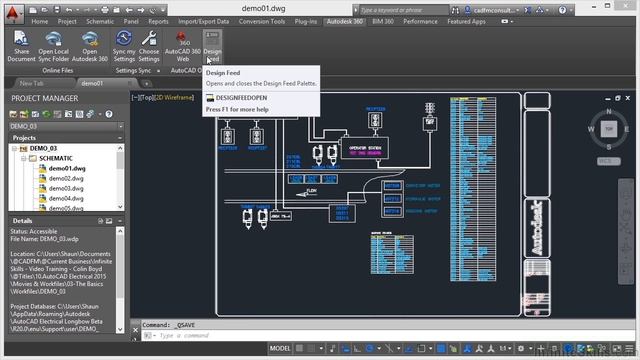Click the Refresh icon in Project Manager toolbar

pyautogui.click(x=46, y=114)
